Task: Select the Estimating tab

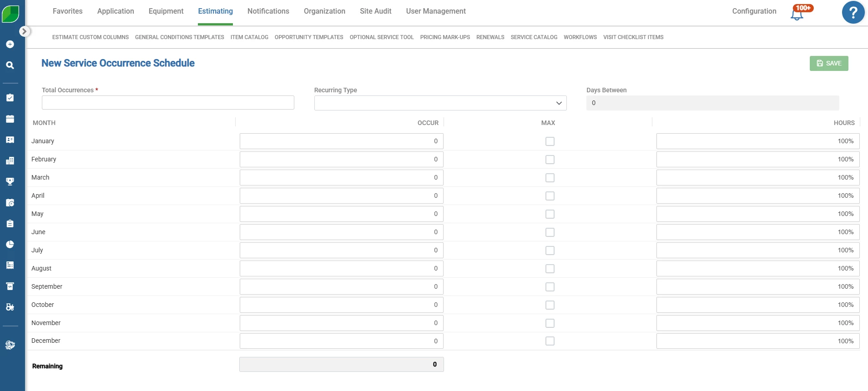Action: click(x=216, y=11)
